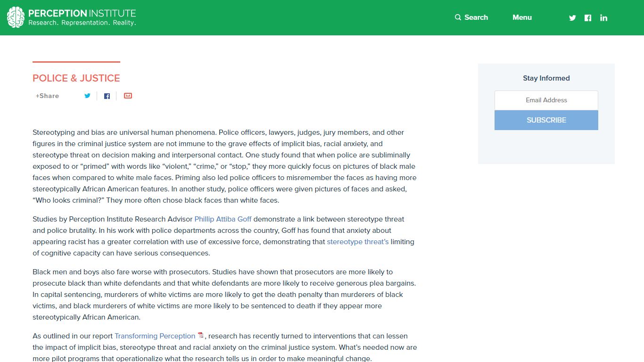The height and width of the screenshot is (362, 644).
Task: Click the Perception Institute brain logo
Action: point(16,17)
